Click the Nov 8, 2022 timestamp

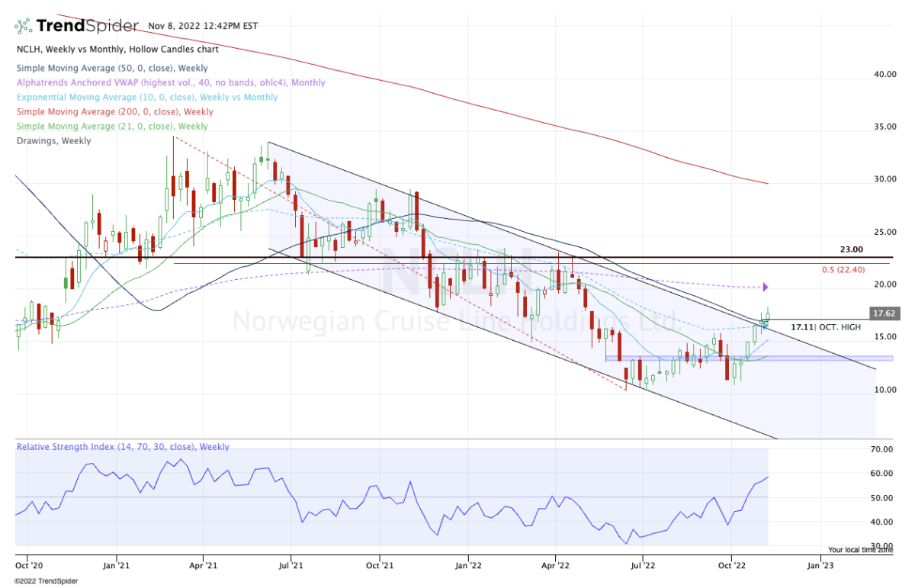point(203,25)
